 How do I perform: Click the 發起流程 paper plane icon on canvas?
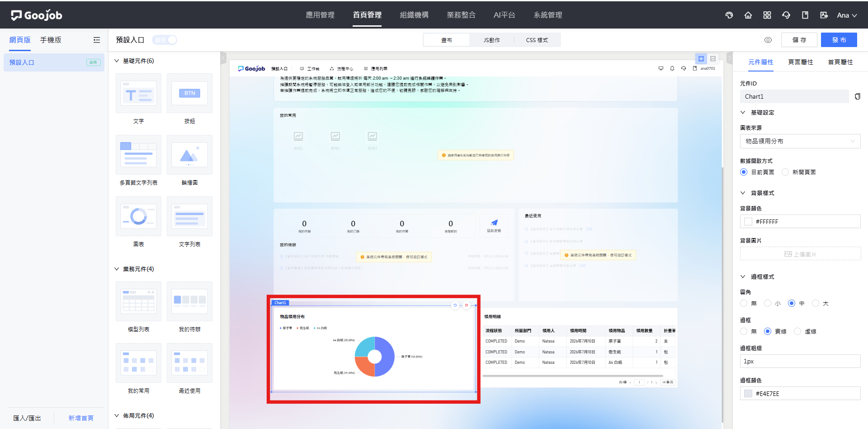[494, 223]
